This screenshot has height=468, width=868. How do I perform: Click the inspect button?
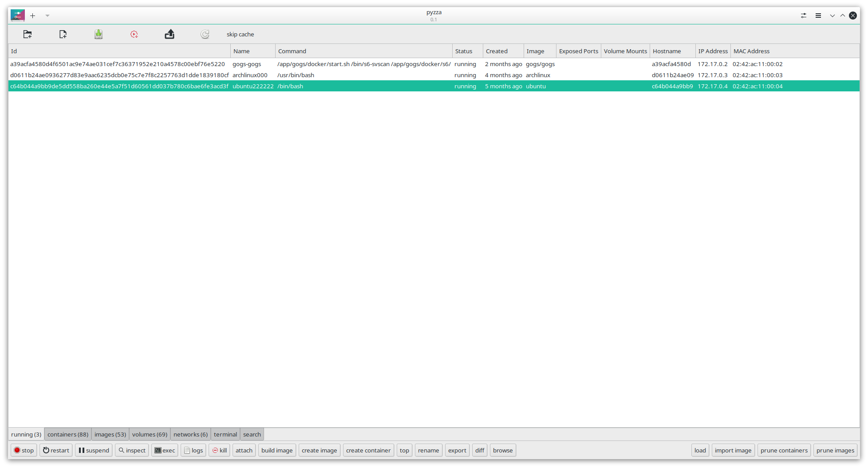pyautogui.click(x=132, y=450)
